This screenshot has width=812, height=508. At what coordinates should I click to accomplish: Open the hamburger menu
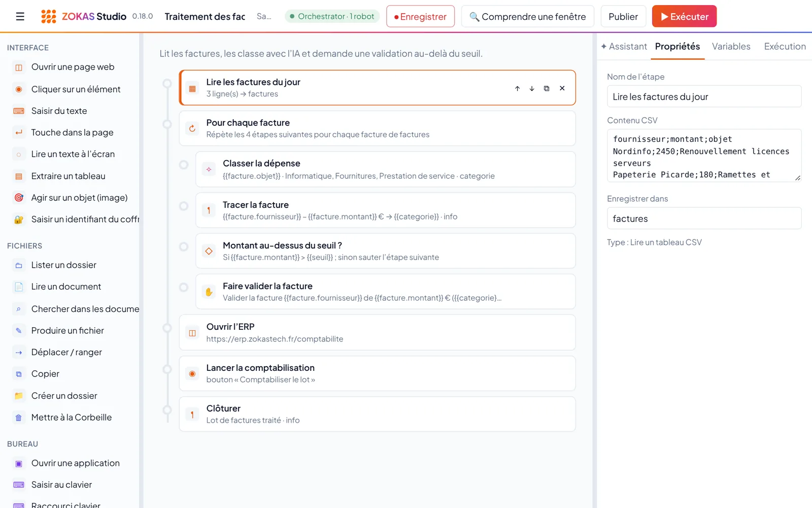(20, 16)
